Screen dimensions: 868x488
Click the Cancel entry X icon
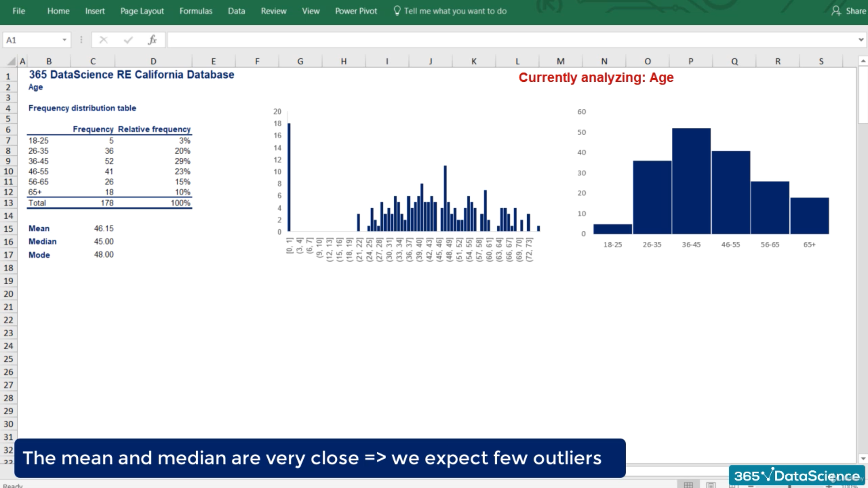click(x=104, y=40)
